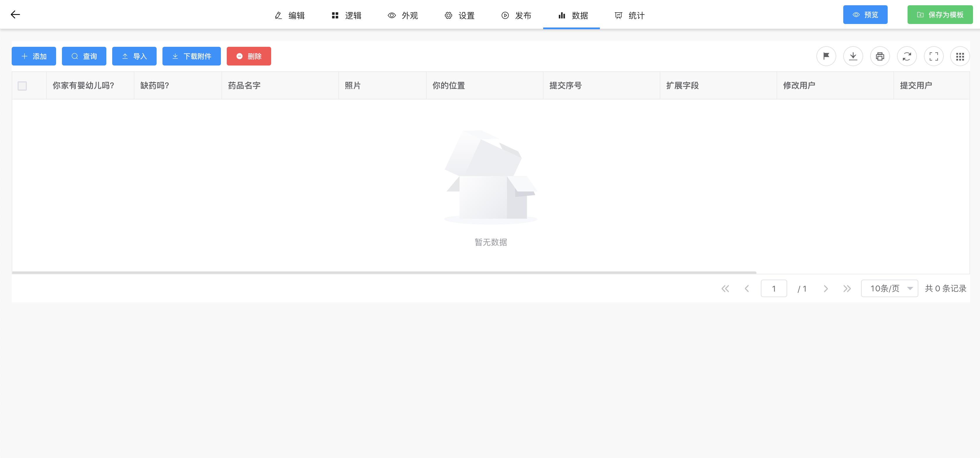Expand the per-page records selector

(x=889, y=288)
